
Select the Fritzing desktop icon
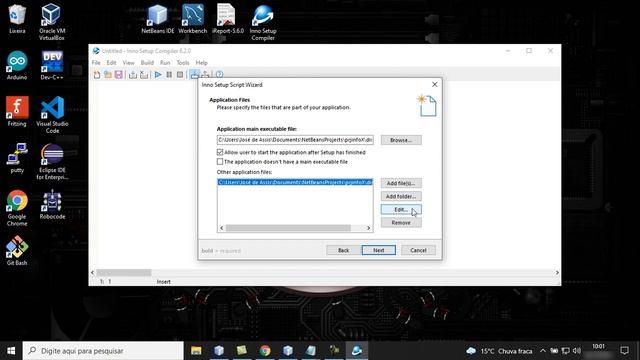tap(17, 111)
